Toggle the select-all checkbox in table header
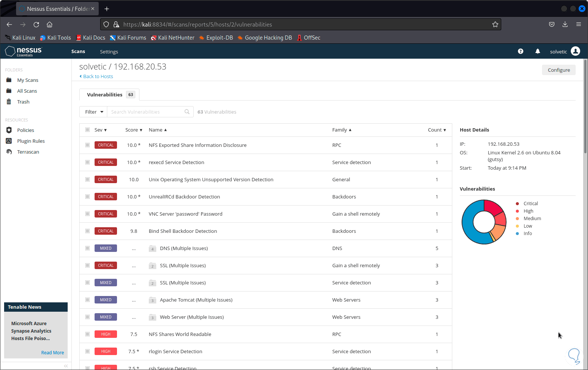 click(87, 130)
